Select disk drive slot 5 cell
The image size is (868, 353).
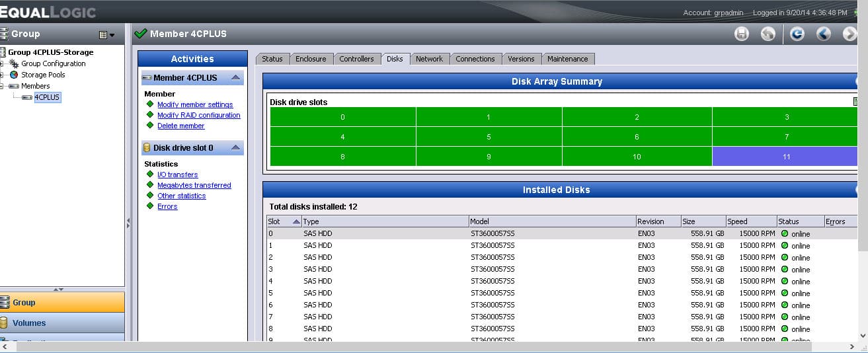tap(489, 137)
